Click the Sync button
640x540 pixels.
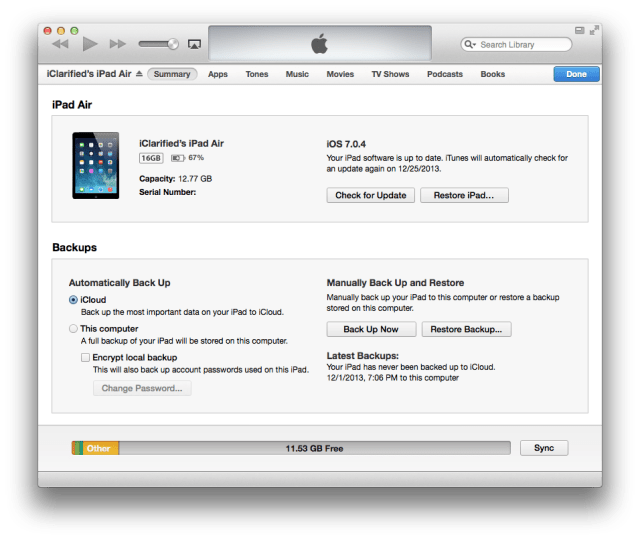[x=544, y=448]
